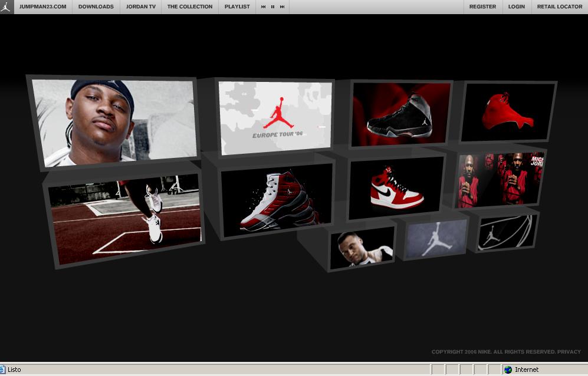588x376 pixels.
Task: Skip to the previous track
Action: (263, 6)
